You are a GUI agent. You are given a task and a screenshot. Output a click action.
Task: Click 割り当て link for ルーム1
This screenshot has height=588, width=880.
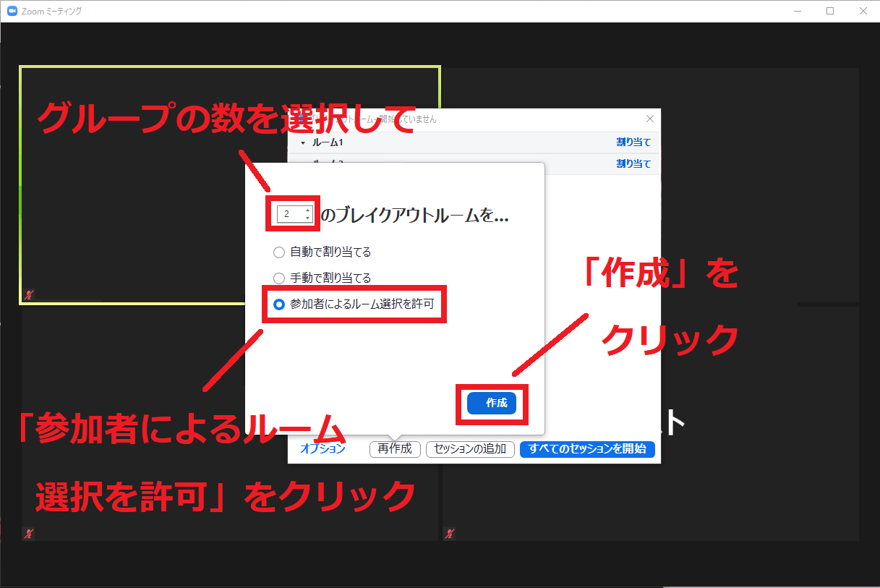[x=633, y=143]
